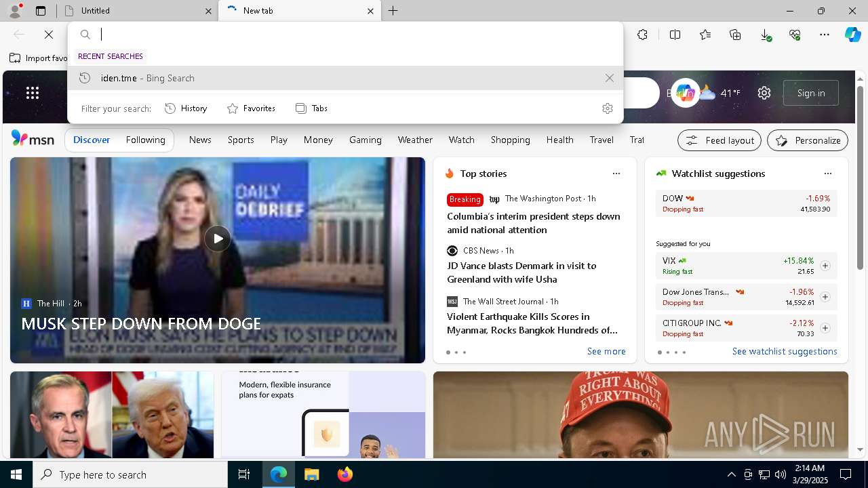Image resolution: width=868 pixels, height=488 pixels.
Task: Click the Personalize button
Action: pos(808,140)
